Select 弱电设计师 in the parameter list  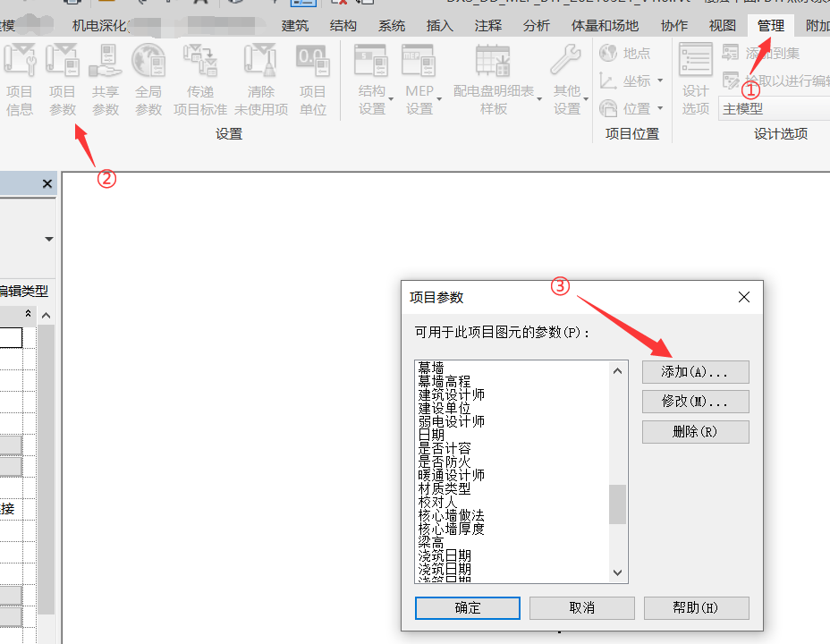pos(451,421)
